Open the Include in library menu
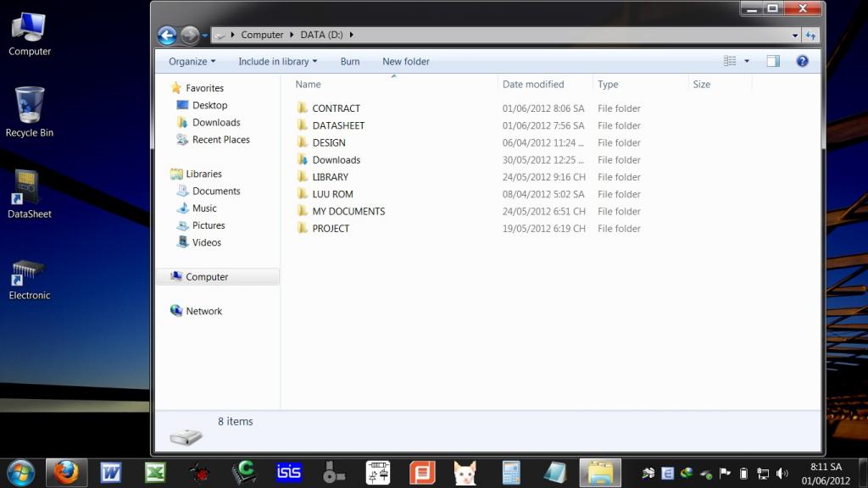Image resolution: width=868 pixels, height=488 pixels. [x=278, y=61]
